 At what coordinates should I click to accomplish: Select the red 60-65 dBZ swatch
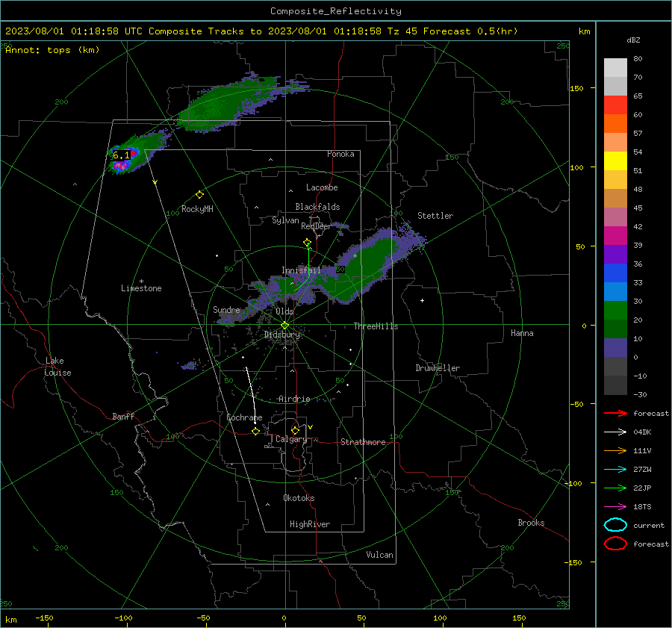615,105
